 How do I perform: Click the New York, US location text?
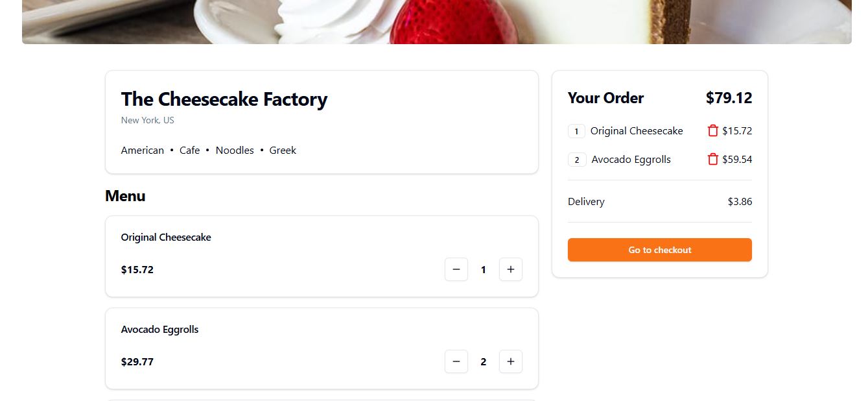coord(148,120)
